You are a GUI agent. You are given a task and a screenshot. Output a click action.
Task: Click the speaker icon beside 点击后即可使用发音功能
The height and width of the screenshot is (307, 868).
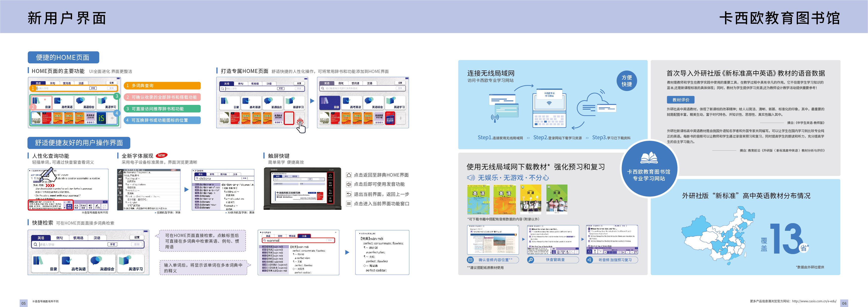click(349, 184)
